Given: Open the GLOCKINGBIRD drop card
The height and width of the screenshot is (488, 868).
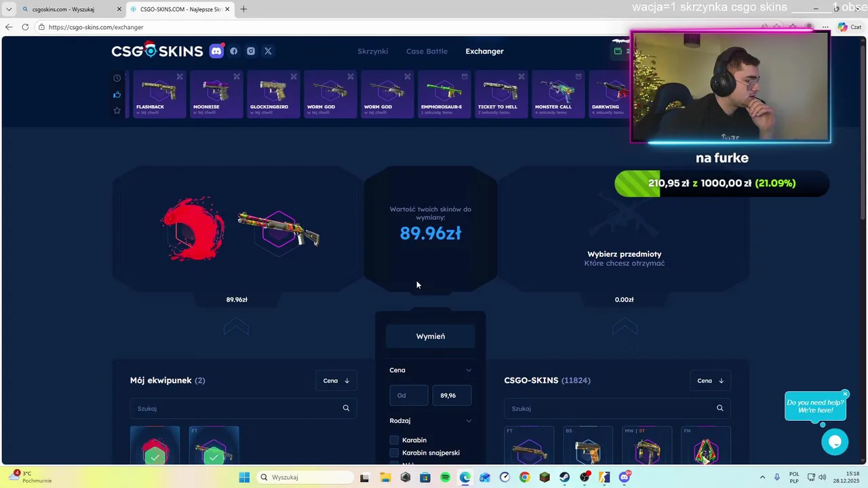Looking at the screenshot, I should 273,94.
